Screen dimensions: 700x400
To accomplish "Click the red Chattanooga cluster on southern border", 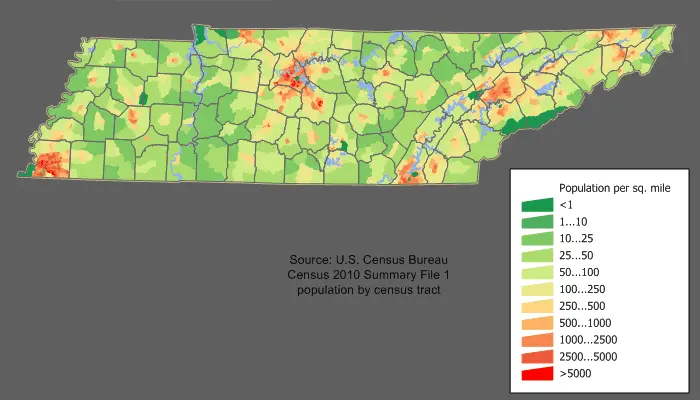I will click(x=408, y=172).
